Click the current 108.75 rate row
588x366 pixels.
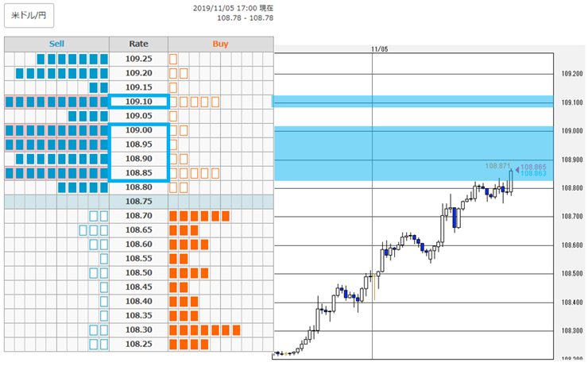point(139,202)
